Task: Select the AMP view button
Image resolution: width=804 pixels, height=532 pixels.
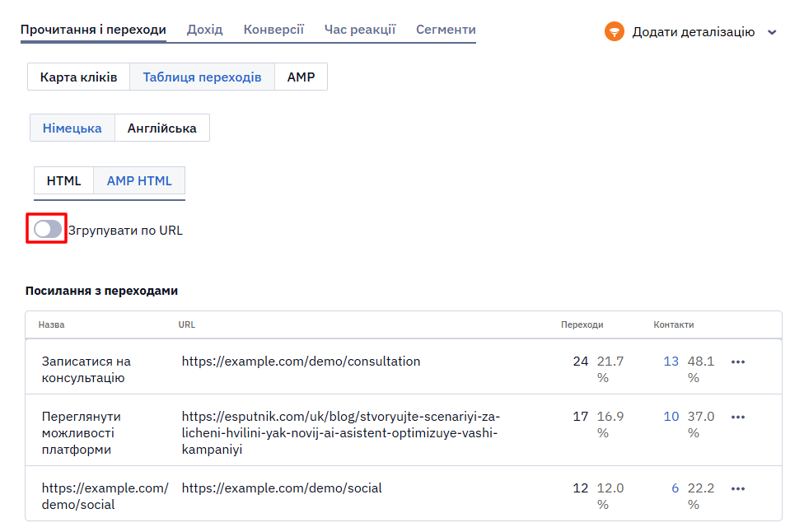Action: click(x=301, y=77)
